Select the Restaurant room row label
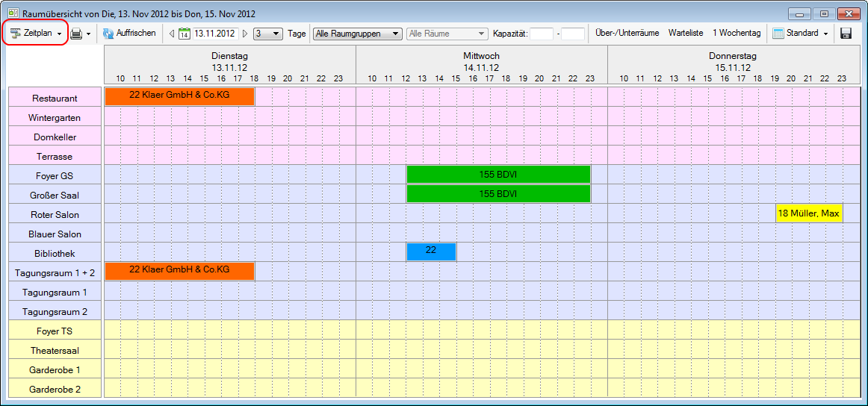The height and width of the screenshot is (406, 868). (x=55, y=99)
